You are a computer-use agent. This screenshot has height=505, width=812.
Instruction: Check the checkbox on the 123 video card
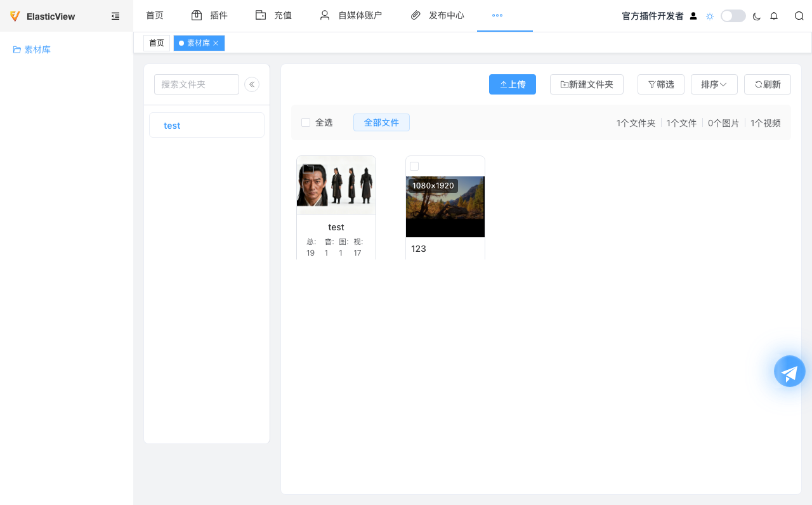pyautogui.click(x=414, y=166)
